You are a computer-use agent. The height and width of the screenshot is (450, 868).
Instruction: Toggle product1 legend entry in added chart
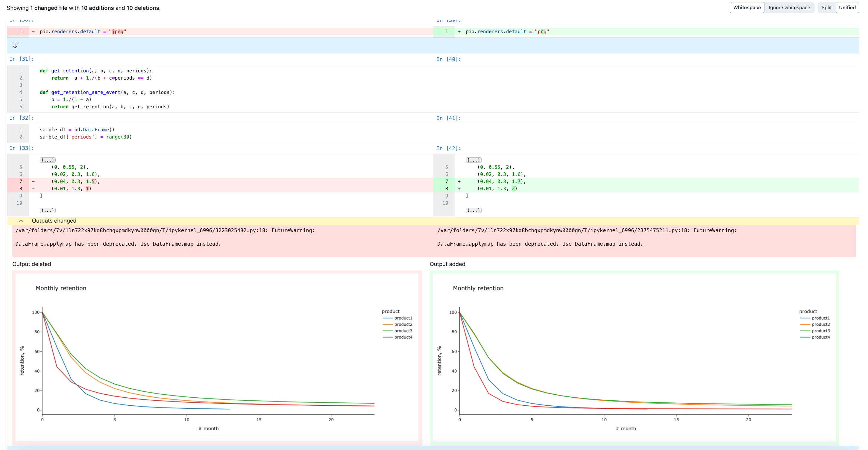point(820,318)
